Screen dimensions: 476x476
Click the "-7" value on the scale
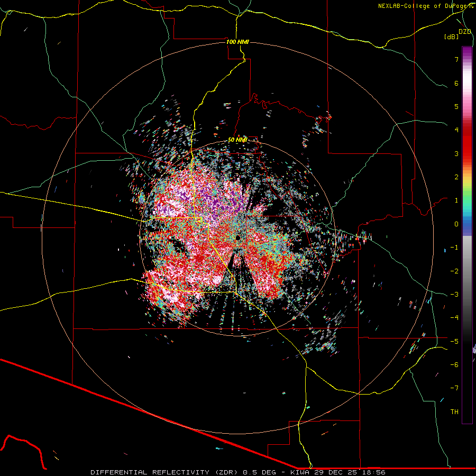[x=454, y=388]
